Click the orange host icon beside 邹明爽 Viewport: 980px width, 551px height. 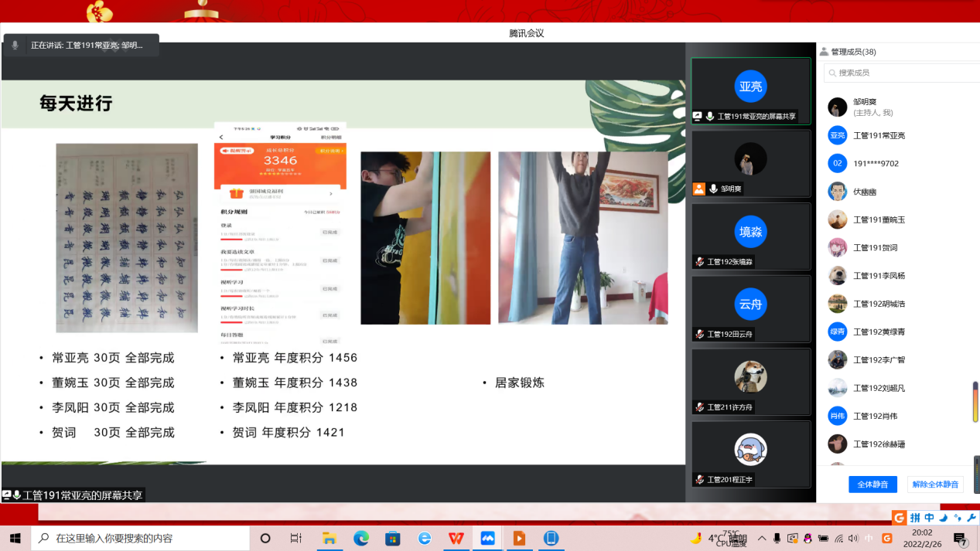point(699,189)
